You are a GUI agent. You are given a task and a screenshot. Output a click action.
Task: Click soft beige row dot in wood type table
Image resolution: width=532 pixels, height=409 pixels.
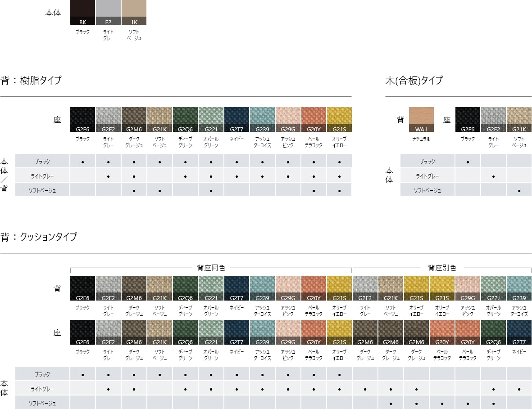click(x=519, y=191)
